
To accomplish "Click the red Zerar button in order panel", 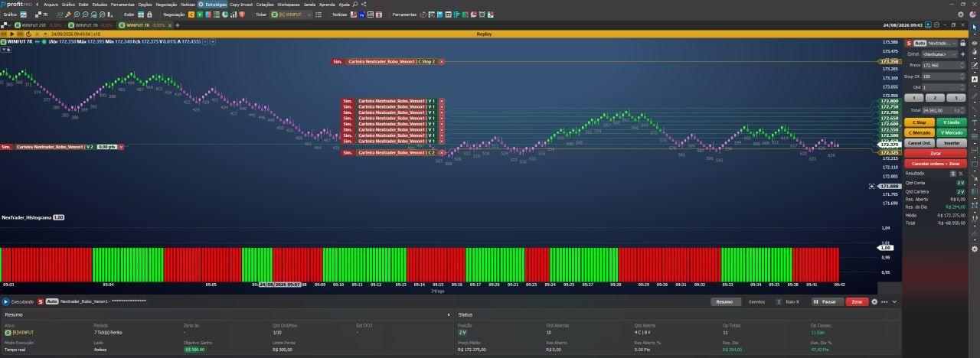I will click(x=936, y=153).
